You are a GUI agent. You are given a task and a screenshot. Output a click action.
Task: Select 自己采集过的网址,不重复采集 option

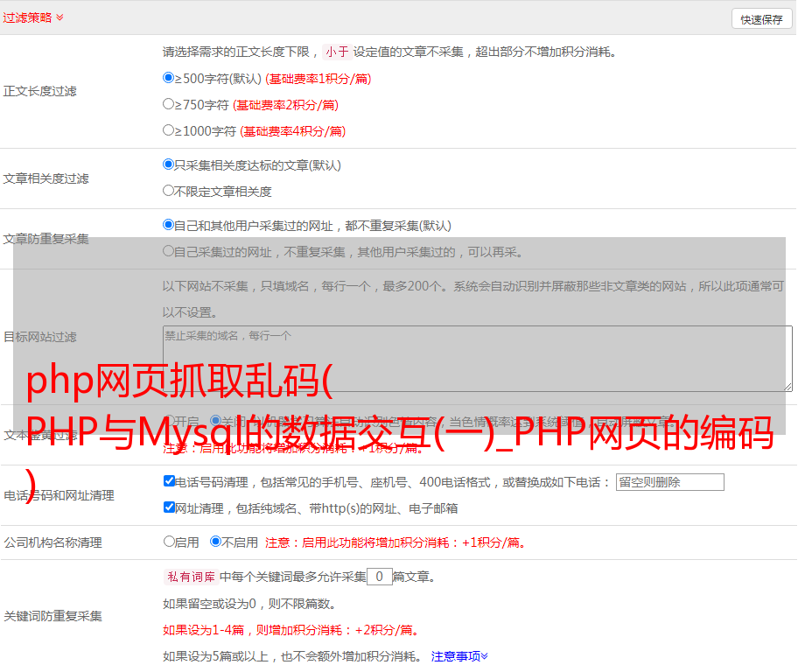(x=168, y=250)
